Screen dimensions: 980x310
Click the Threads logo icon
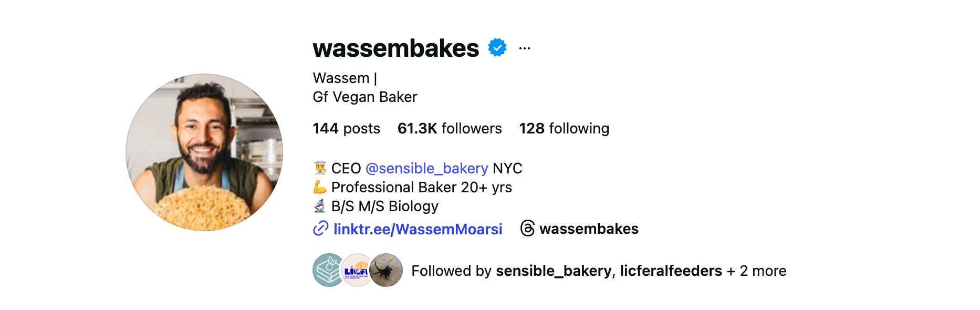point(527,229)
